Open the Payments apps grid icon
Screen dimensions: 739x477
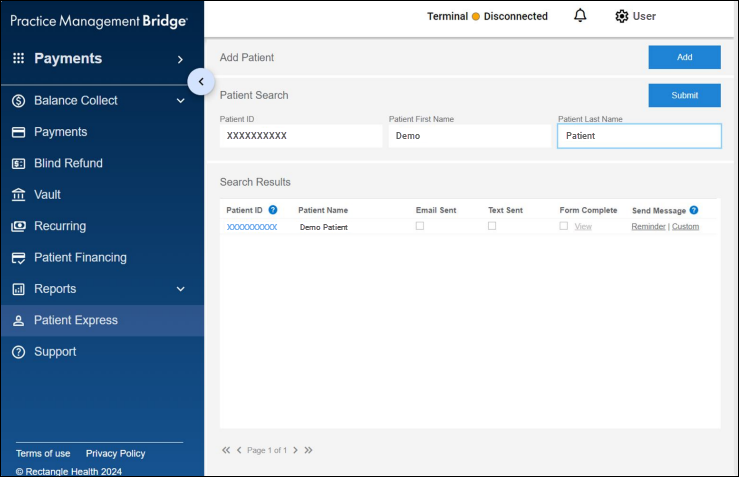18,58
